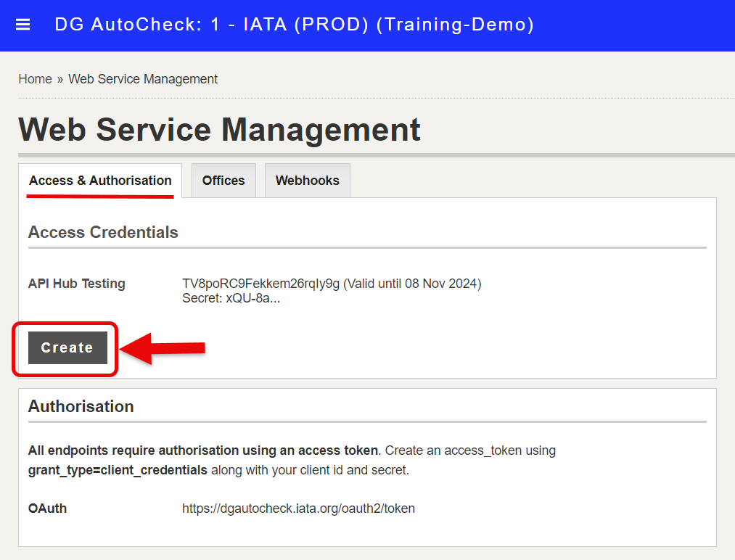Click the OAuth token URL text

299,508
